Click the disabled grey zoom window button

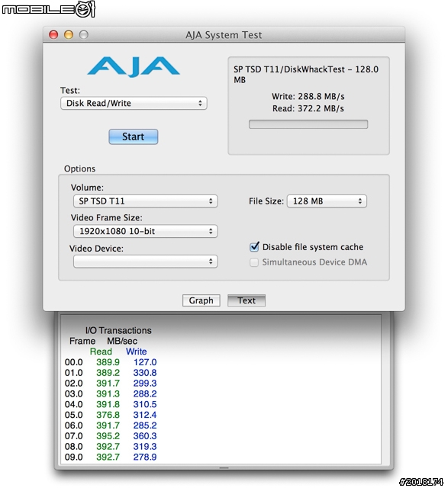[x=83, y=34]
